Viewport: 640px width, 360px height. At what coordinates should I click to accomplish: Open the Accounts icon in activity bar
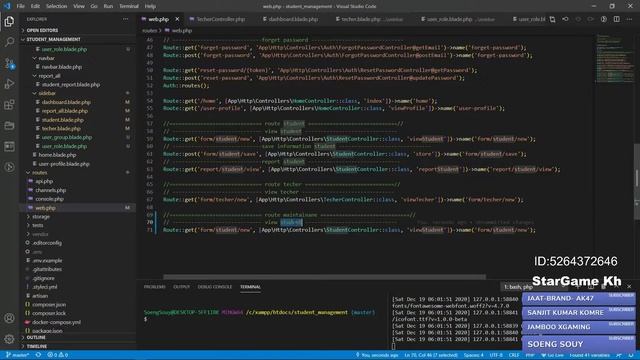[9, 318]
